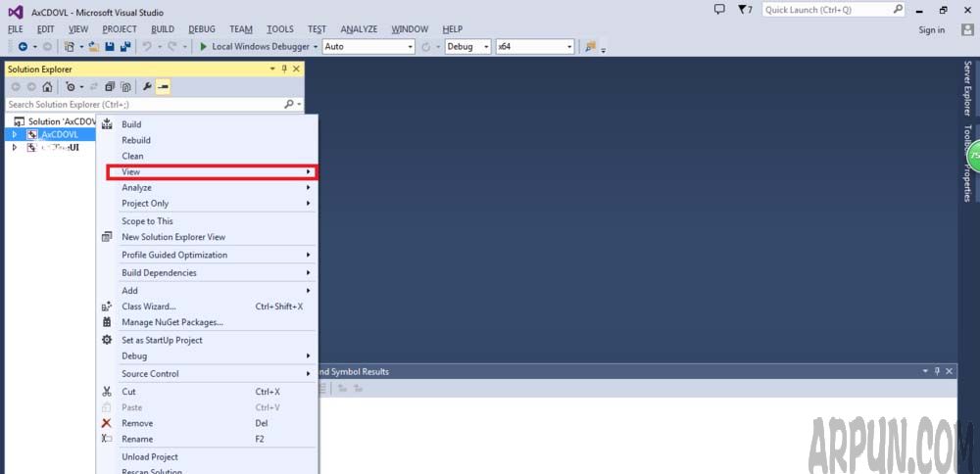The height and width of the screenshot is (474, 980).
Task: Open the Server Explorer side tab
Action: click(x=967, y=88)
